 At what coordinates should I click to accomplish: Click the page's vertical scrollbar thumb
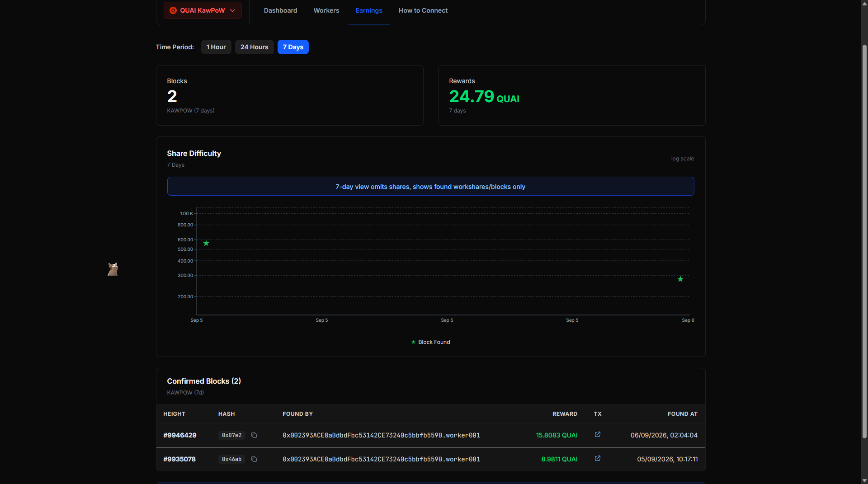[864, 242]
